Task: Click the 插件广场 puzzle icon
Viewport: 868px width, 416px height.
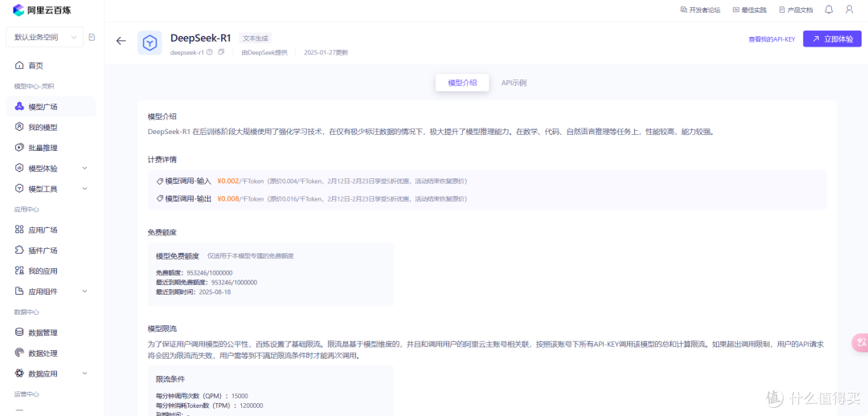Action: [x=19, y=250]
